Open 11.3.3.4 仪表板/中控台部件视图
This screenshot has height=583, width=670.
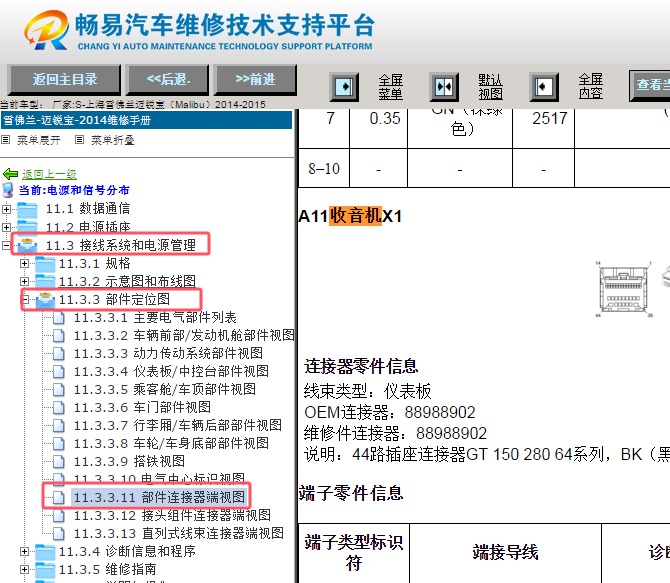pos(171,371)
